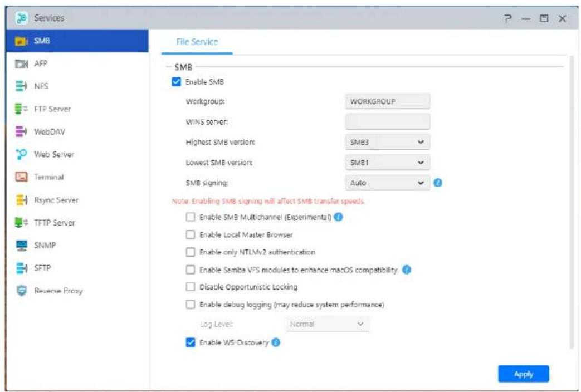Click the WebDAV sidebar icon
The image size is (581, 392).
(21, 132)
